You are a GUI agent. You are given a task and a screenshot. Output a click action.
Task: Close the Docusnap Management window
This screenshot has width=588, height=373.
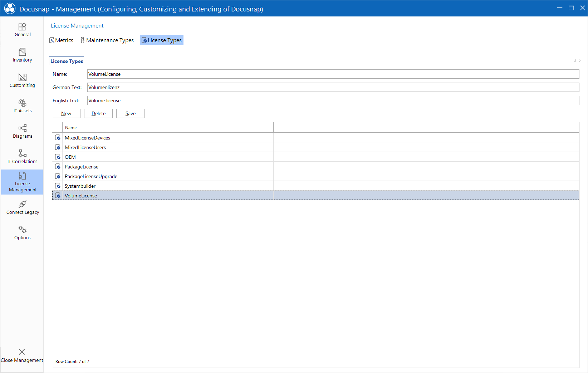coord(582,8)
